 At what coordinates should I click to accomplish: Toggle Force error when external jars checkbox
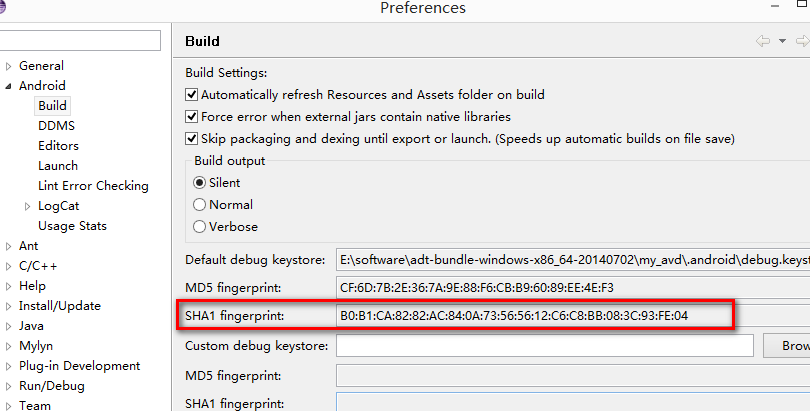pos(192,117)
